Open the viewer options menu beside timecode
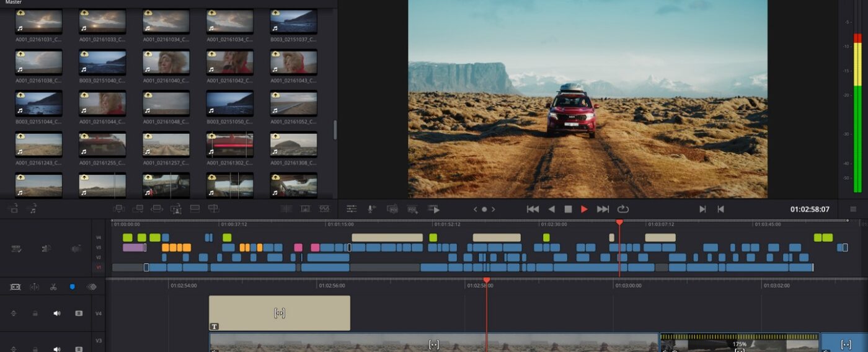The image size is (868, 352). point(853,209)
